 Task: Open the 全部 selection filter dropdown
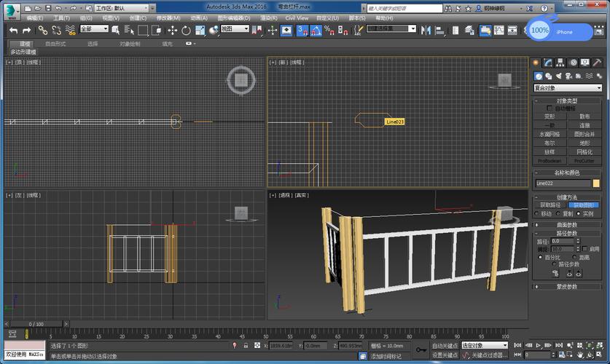point(94,29)
